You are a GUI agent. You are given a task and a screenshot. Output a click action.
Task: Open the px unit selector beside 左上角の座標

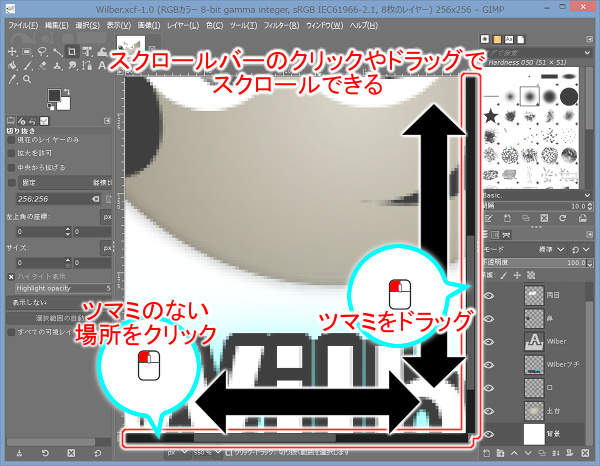107,217
